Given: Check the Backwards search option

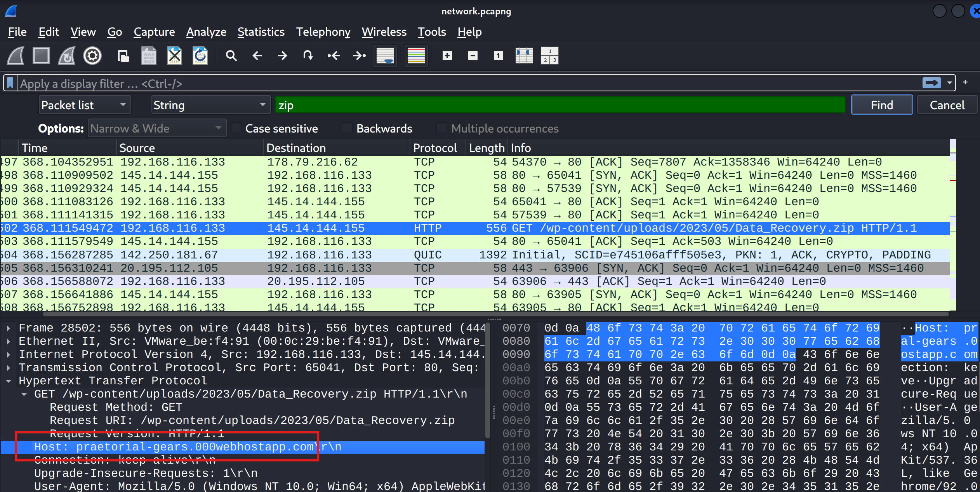Looking at the screenshot, I should (347, 128).
